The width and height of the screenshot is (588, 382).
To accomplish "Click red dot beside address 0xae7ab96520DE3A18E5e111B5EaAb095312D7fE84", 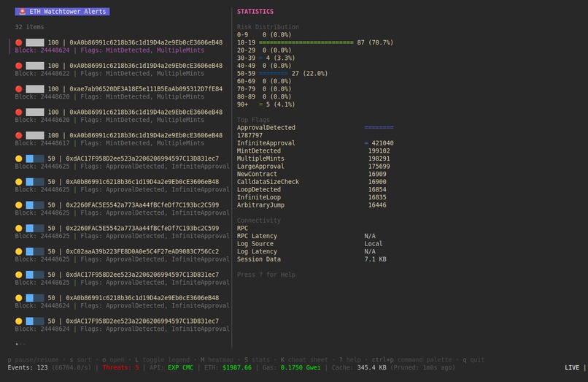I will 19,89.
